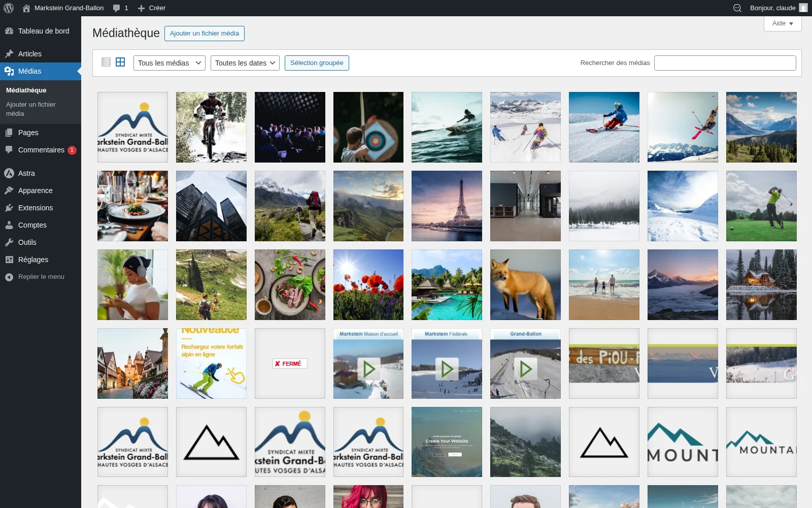
Task: Select the restaurant plate image thumbnail
Action: pyautogui.click(x=132, y=206)
